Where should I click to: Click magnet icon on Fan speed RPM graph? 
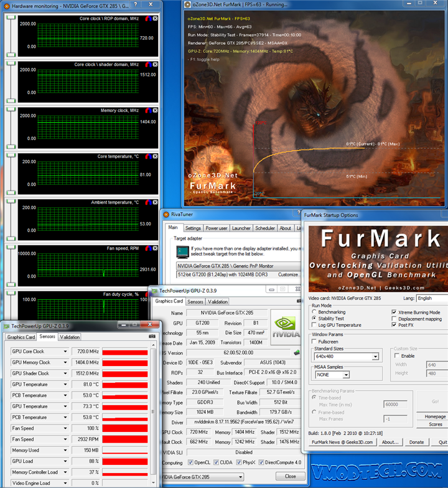[x=148, y=248]
